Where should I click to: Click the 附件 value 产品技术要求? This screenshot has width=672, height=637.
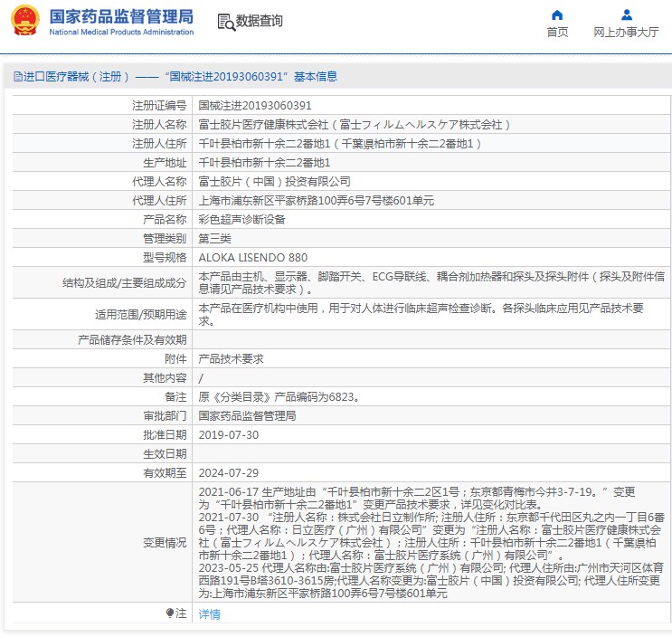(231, 359)
